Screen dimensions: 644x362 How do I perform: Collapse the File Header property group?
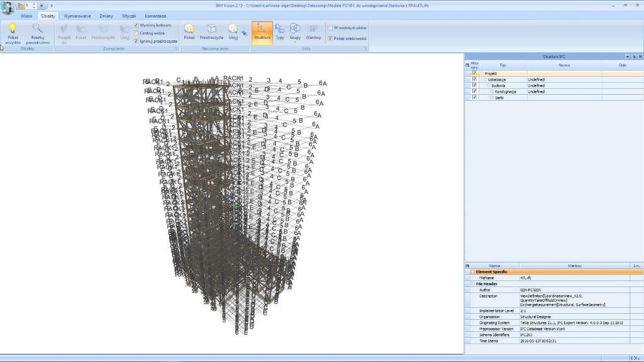[473, 284]
